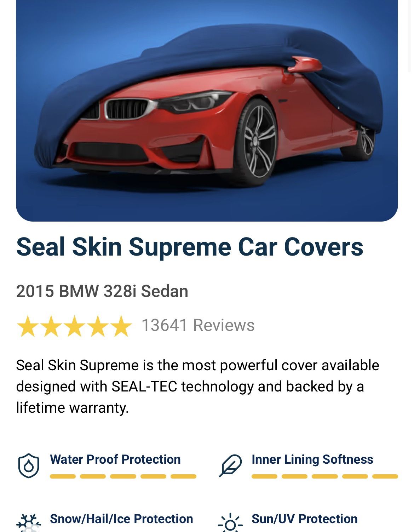The width and height of the screenshot is (414, 532).
Task: Click the Snow/Hail/Ice Protection label
Action: (121, 519)
